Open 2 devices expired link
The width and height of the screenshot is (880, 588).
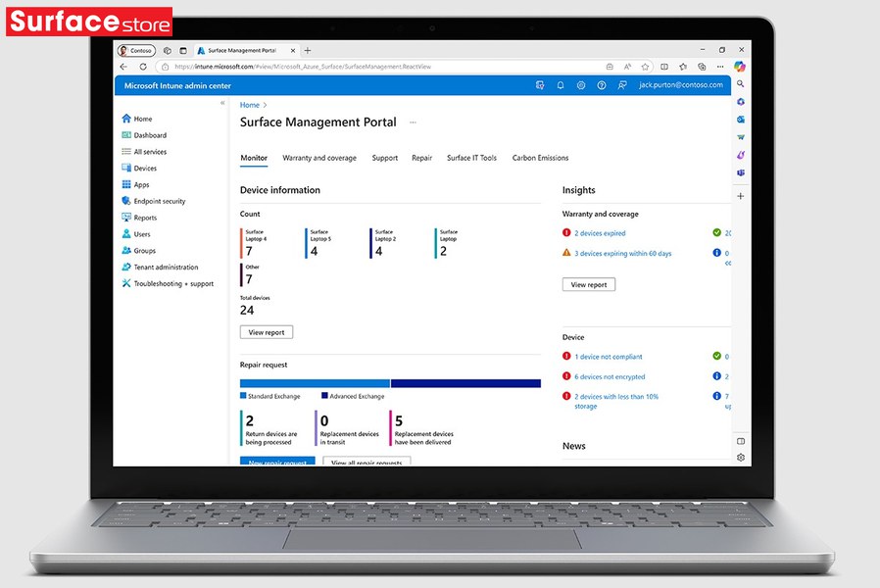600,233
